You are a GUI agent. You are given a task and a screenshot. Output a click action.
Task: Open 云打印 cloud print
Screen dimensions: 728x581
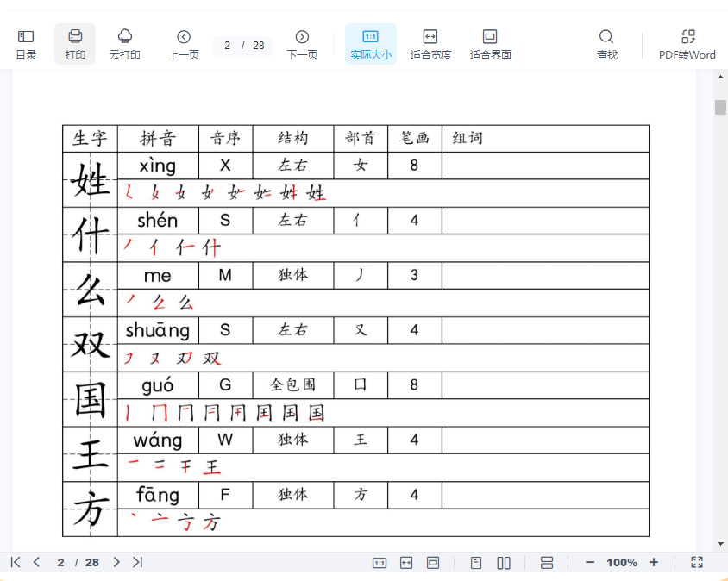pos(125,44)
